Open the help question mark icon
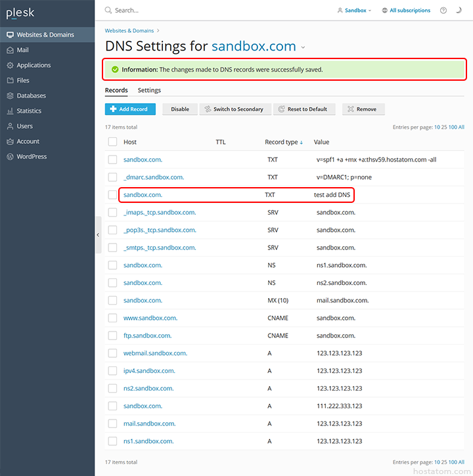This screenshot has width=473, height=476. [443, 11]
